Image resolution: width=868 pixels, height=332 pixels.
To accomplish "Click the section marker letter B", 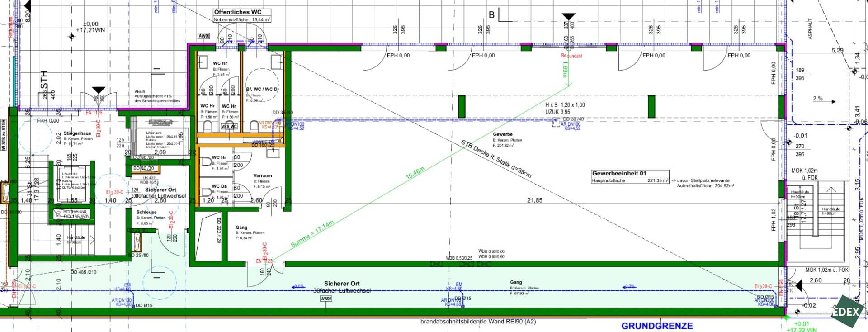I will [x=492, y=15].
